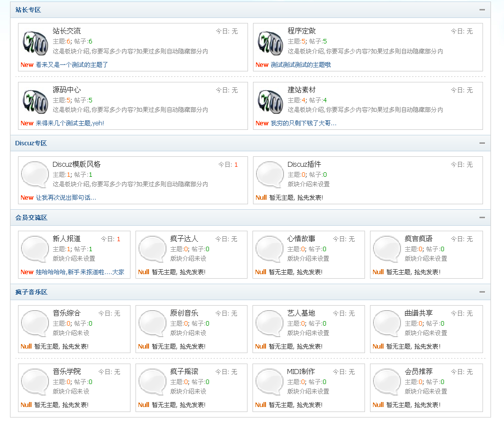This screenshot has width=504, height=422.
Task: Click the 音乐综合 speech bubble icon
Action: (x=34, y=324)
